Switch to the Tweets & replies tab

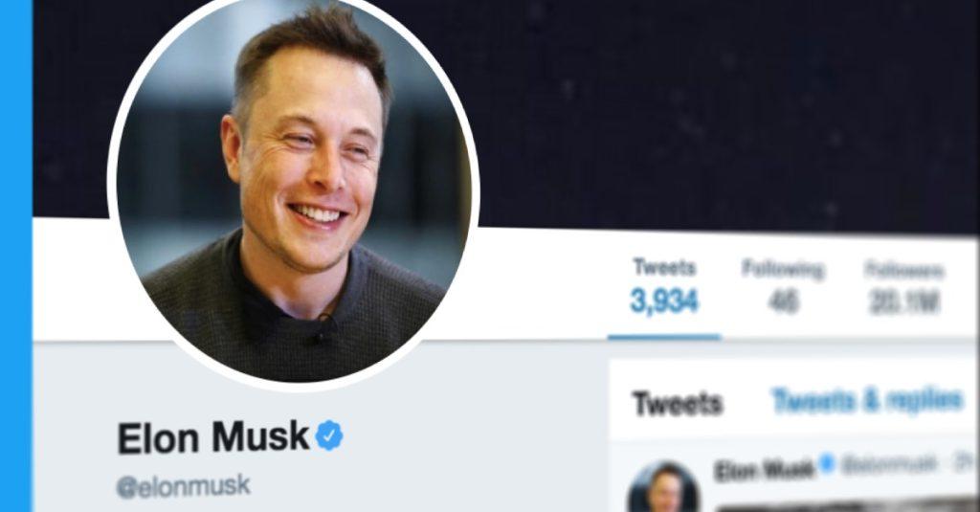867,400
